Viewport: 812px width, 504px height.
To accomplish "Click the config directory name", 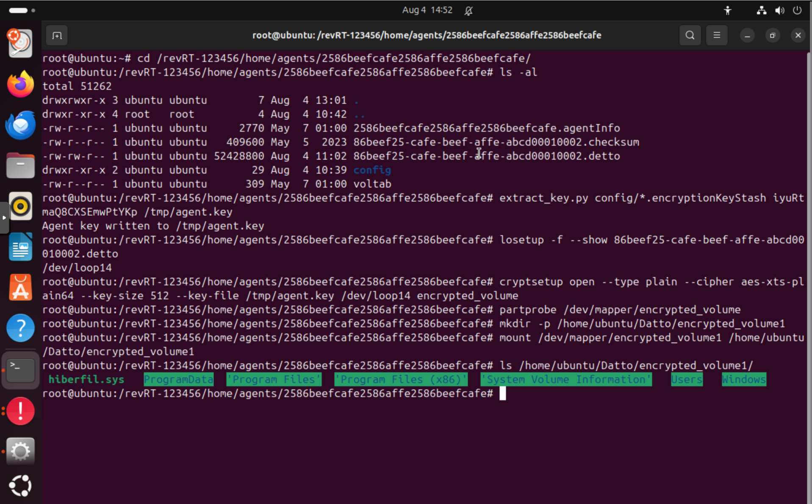I will 372,170.
